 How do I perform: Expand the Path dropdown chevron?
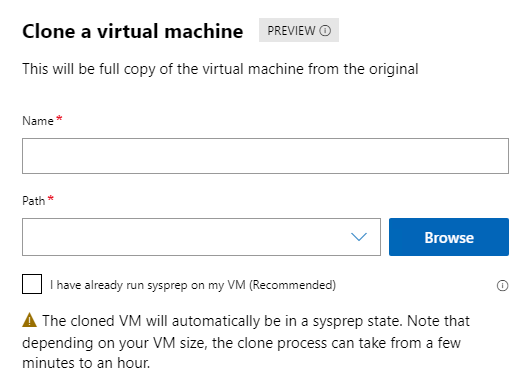click(359, 237)
